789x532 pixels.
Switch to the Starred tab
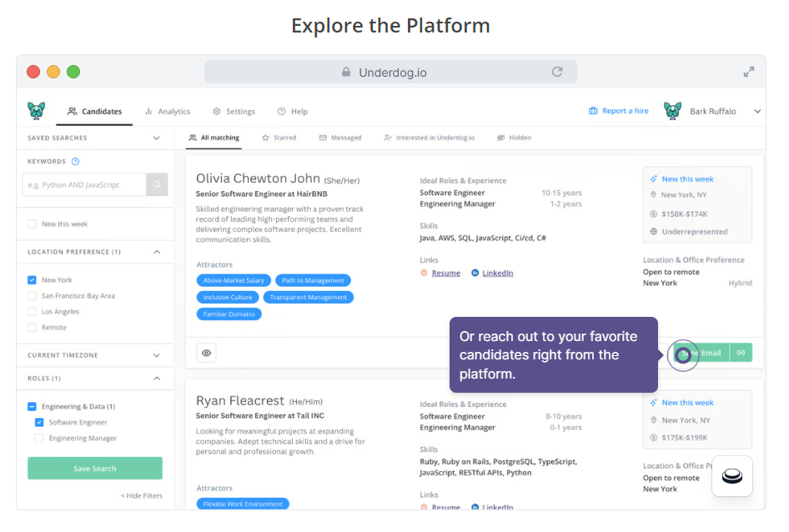tap(279, 138)
